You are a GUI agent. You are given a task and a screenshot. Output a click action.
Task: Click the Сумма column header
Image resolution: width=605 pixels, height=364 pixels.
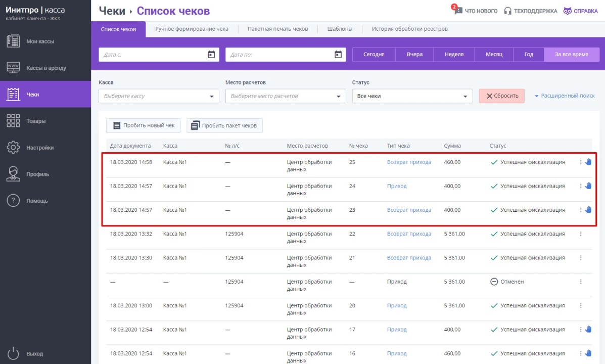pos(452,146)
